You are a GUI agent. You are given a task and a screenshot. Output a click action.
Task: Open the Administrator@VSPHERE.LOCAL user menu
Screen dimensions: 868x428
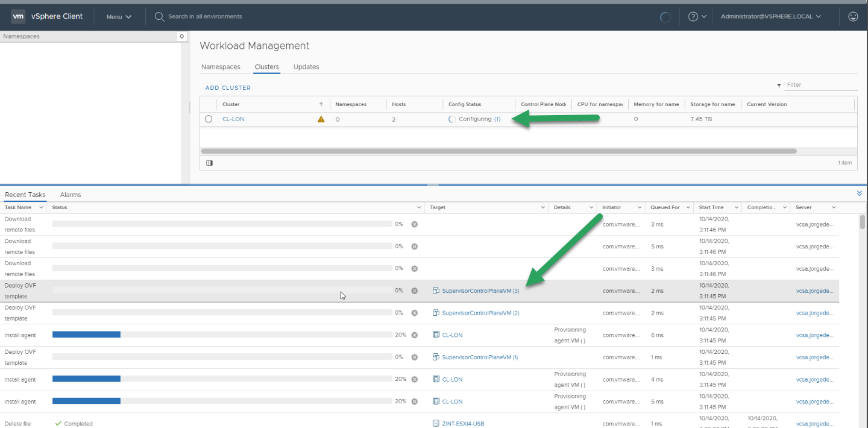tap(770, 16)
